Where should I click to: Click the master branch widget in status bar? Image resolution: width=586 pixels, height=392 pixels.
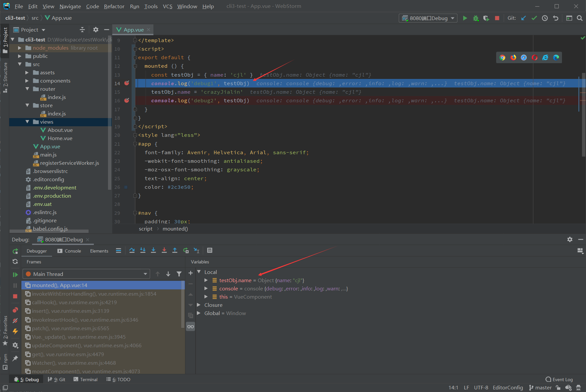[540, 388]
